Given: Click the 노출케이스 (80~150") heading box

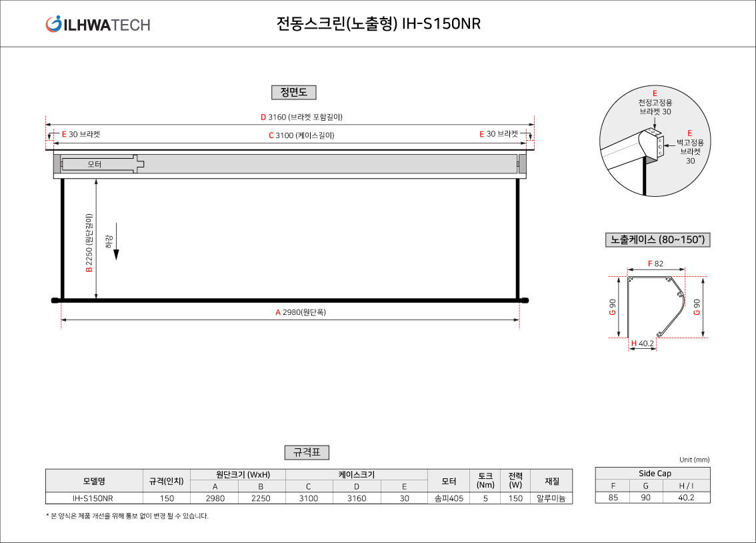Looking at the screenshot, I should 657,239.
